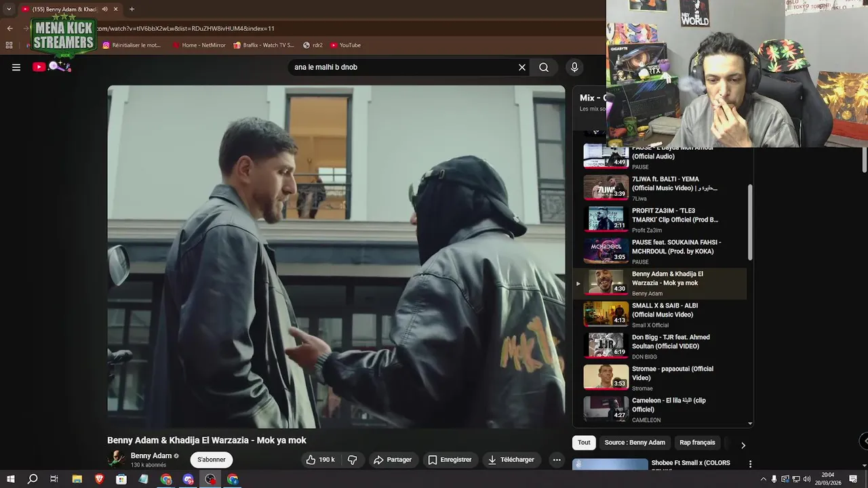Click the taskbar volume speaker icon
868x488 pixels.
point(808,479)
